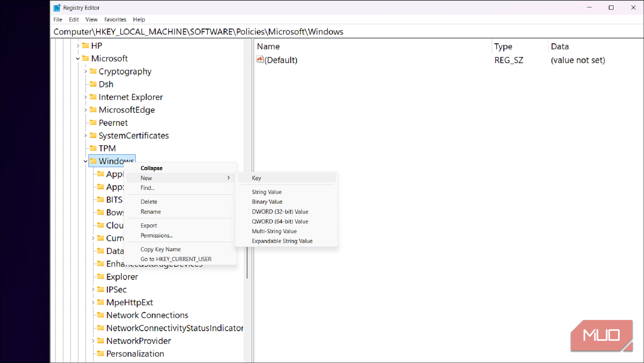The image size is (644, 363).
Task: Click the Microsoft folder icon
Action: [x=85, y=58]
